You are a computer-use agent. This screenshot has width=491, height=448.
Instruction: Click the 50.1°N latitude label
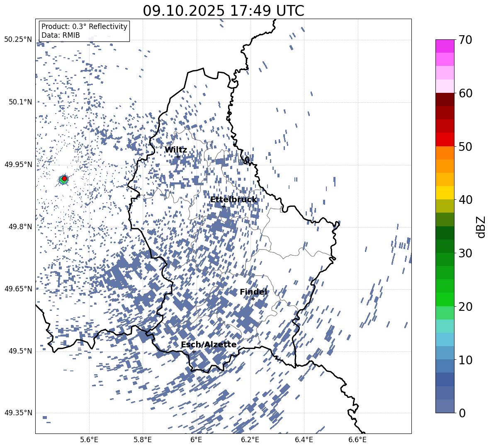click(x=20, y=102)
